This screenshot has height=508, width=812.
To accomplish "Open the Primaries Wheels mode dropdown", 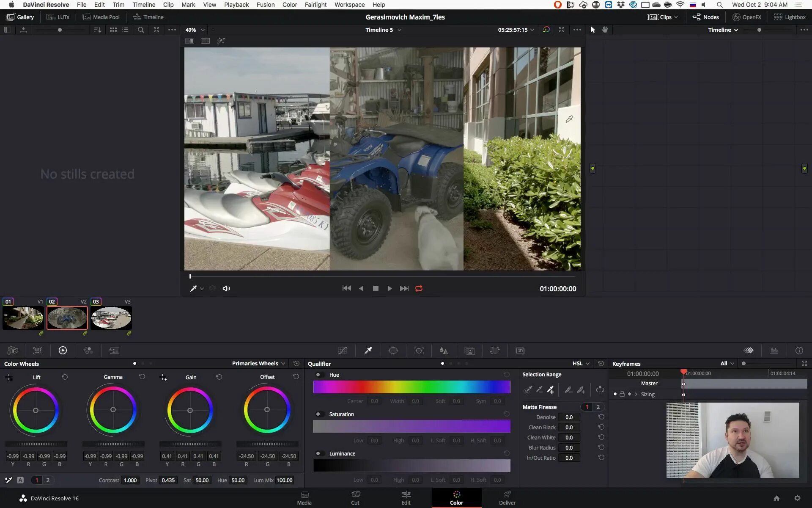I will click(x=258, y=363).
